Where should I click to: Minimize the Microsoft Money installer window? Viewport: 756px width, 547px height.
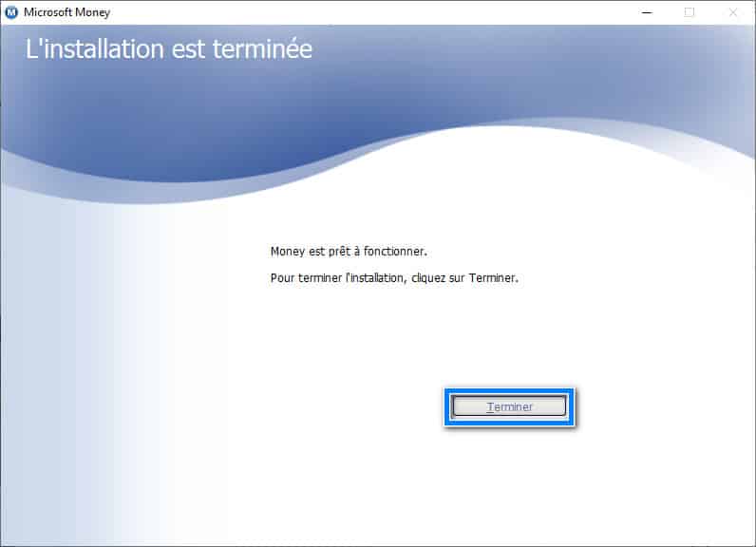(646, 12)
